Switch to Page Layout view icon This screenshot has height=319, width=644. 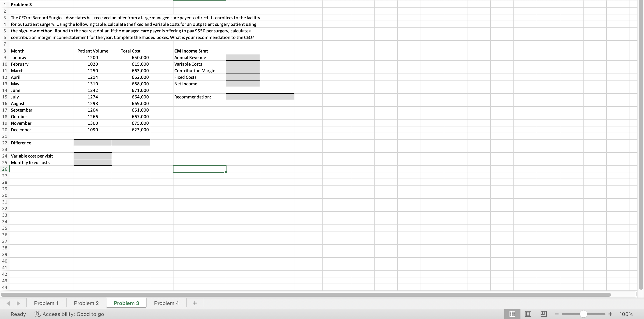click(528, 314)
